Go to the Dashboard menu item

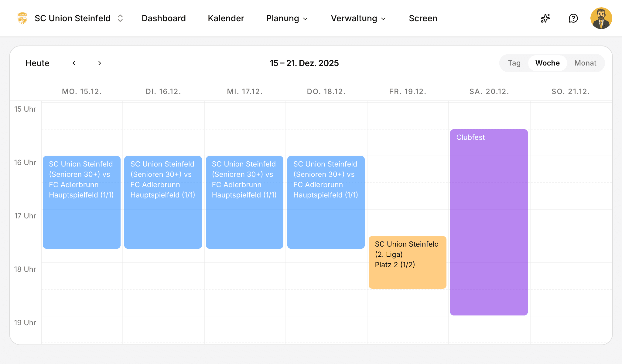point(164,19)
